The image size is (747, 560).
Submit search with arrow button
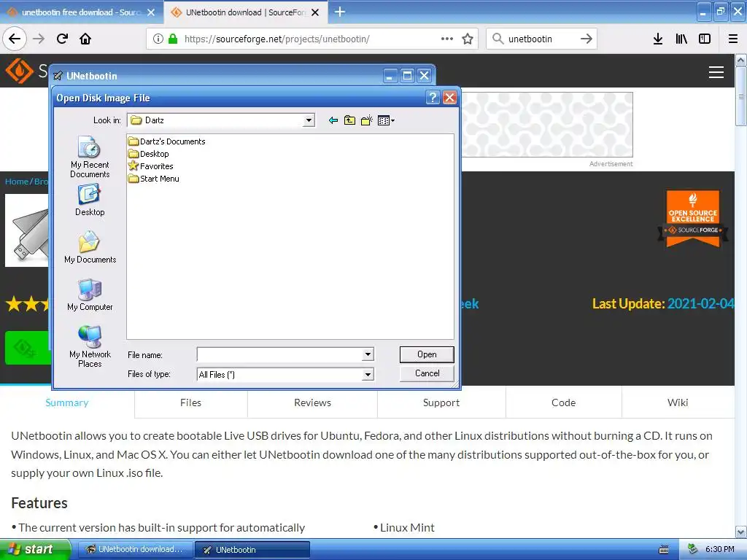click(x=587, y=39)
